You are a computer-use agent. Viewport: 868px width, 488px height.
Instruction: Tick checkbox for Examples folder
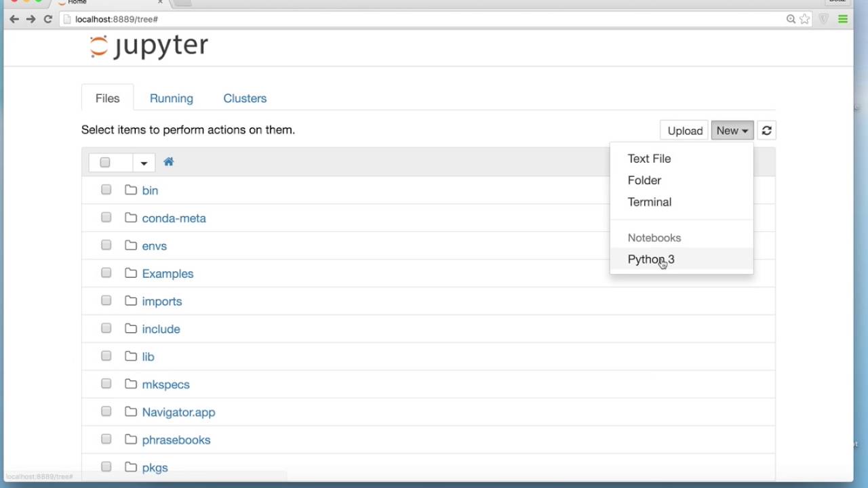point(106,273)
